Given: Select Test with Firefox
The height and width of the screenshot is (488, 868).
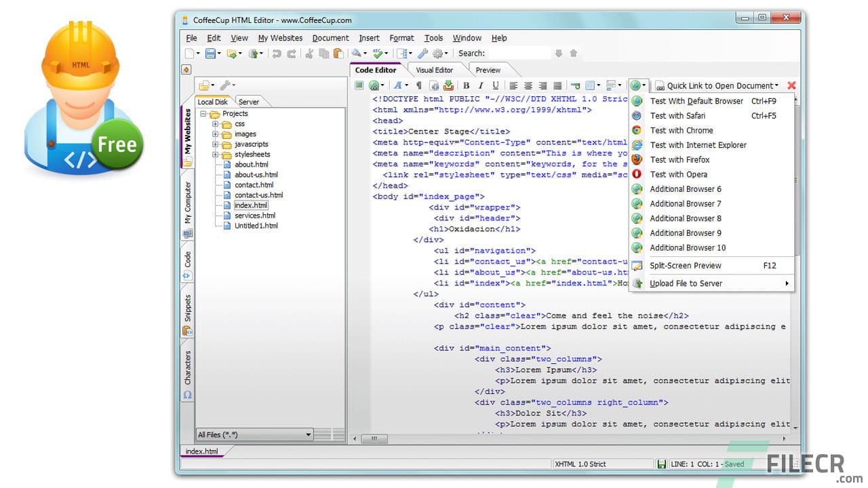Looking at the screenshot, I should coord(679,159).
